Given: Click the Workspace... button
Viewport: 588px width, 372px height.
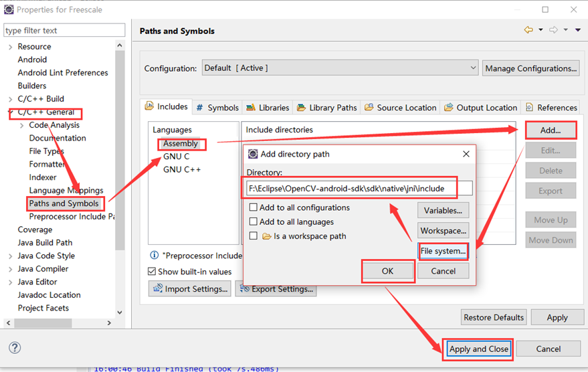Looking at the screenshot, I should pyautogui.click(x=443, y=231).
